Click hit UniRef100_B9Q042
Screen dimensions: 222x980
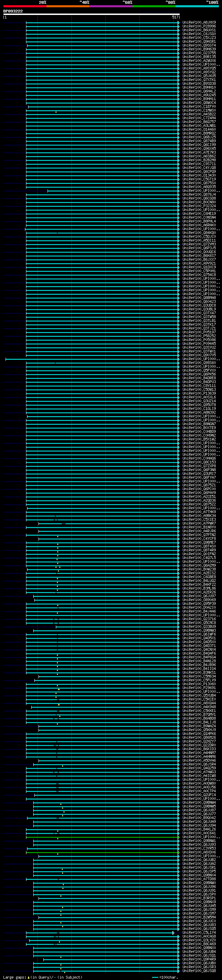pos(199,818)
